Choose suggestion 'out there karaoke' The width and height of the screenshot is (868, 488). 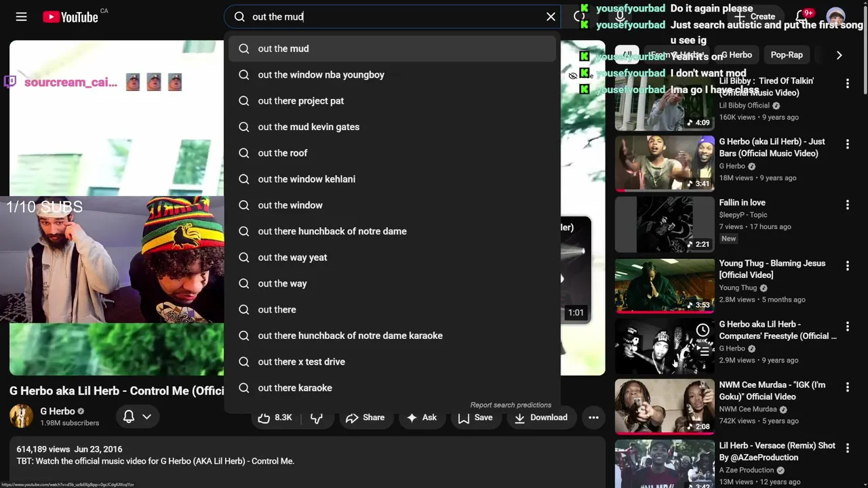click(392, 388)
